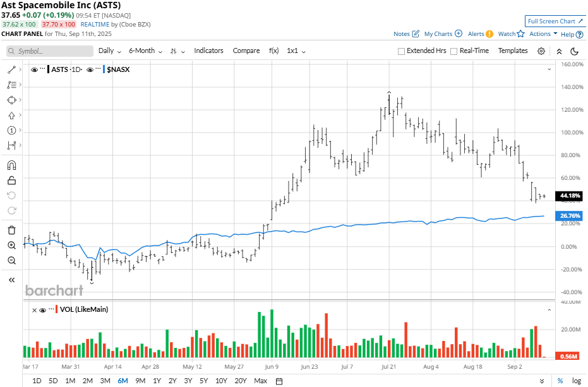The image size is (588, 387).
Task: Toggle the lock drawings padlock icon
Action: pos(11,181)
